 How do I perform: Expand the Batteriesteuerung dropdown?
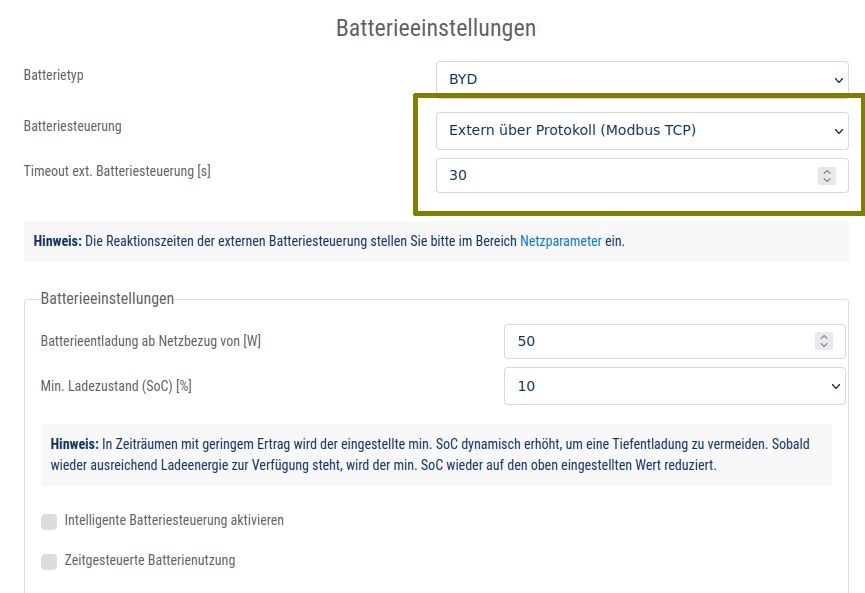(x=641, y=130)
